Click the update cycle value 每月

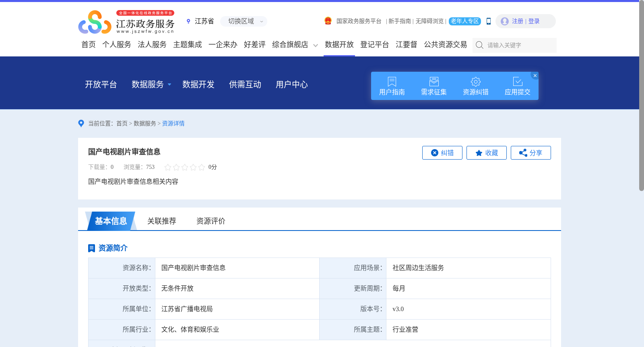tap(399, 289)
